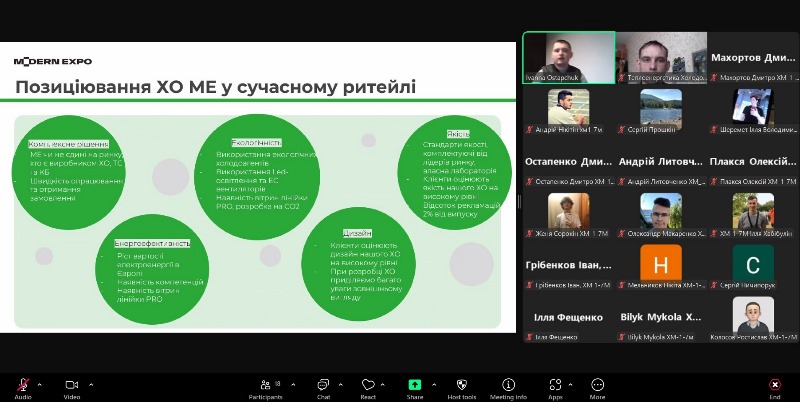
Task: Click the 'Дизайн' heading on slide
Action: tap(357, 234)
